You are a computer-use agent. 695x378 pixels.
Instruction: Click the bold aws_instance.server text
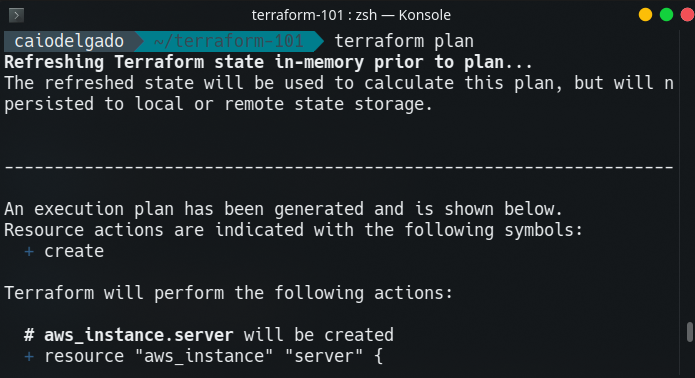[x=139, y=335]
